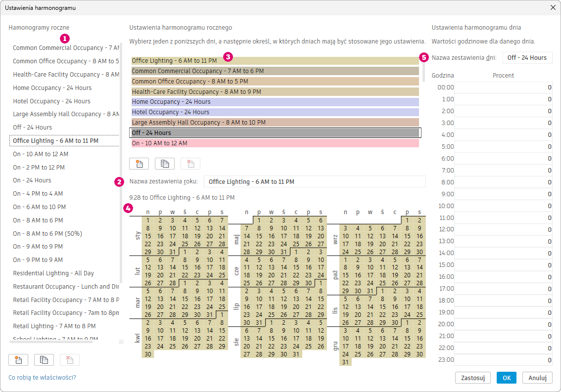This screenshot has height=392, width=561.
Task: Pick the 'Large Assembly Hall Occupancy' day bar
Action: [x=275, y=122]
